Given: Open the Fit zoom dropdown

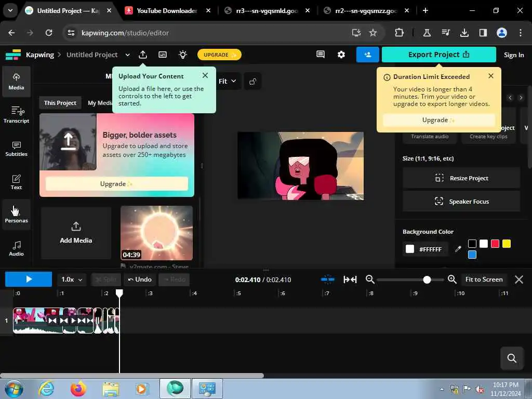Looking at the screenshot, I should click(227, 81).
